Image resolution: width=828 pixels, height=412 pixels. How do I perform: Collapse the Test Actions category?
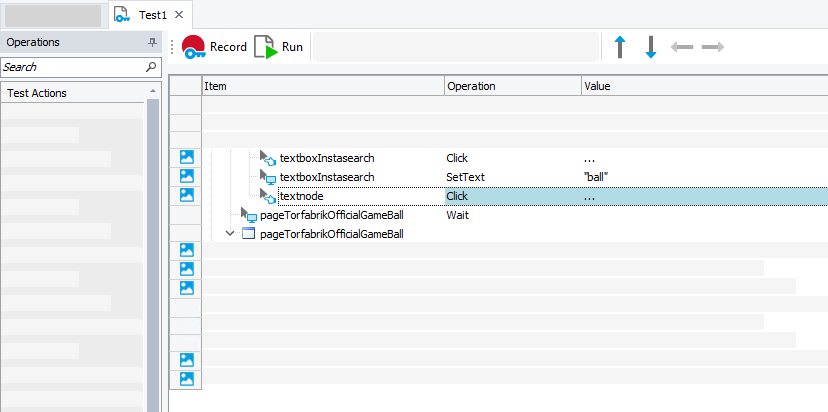(x=153, y=92)
